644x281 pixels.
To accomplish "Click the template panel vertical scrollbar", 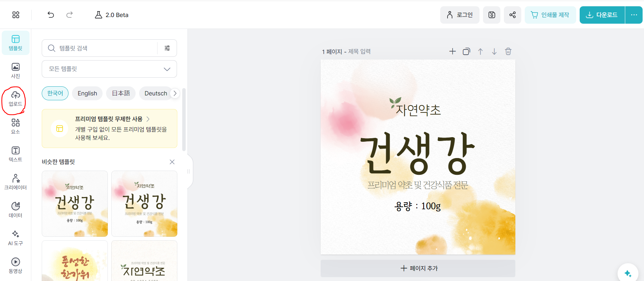I will pos(184,119).
